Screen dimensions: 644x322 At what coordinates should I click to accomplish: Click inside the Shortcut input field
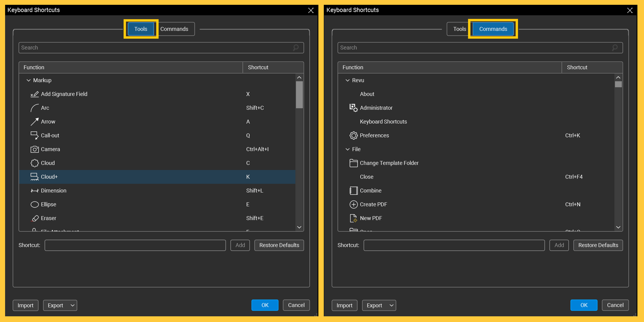click(135, 245)
